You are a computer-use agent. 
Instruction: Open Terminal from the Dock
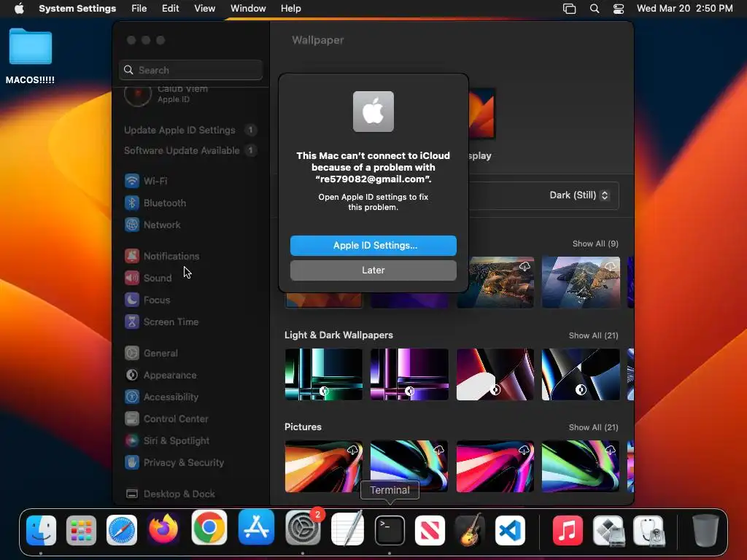390,530
